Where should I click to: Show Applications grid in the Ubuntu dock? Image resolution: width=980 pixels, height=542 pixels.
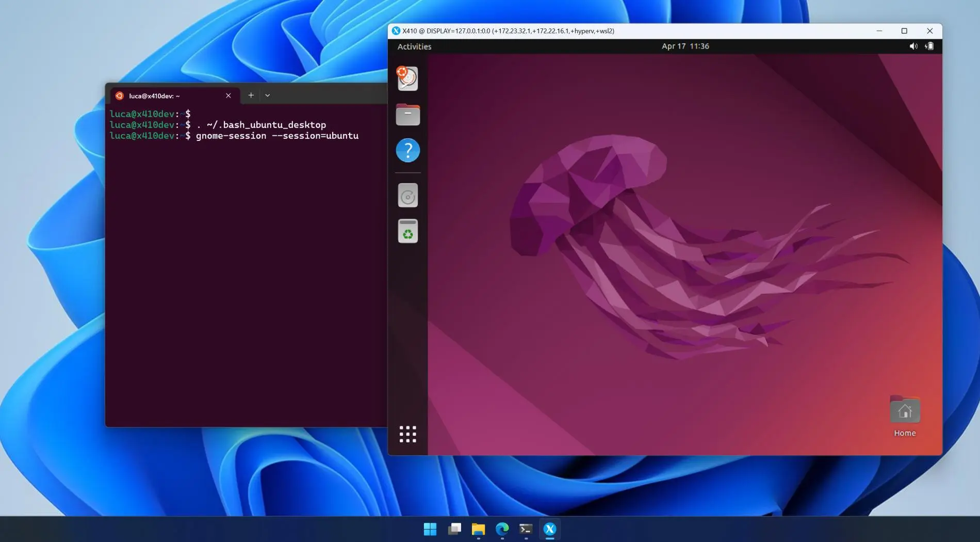(407, 434)
